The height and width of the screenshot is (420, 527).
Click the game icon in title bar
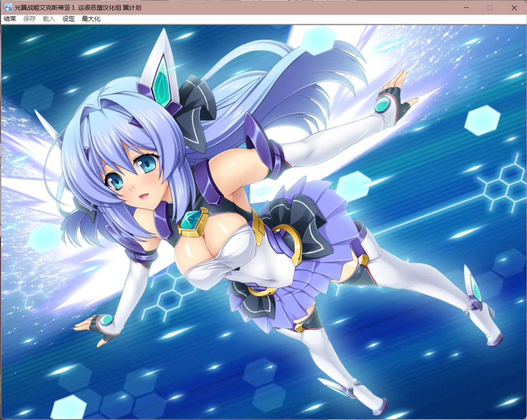[x=8, y=7]
